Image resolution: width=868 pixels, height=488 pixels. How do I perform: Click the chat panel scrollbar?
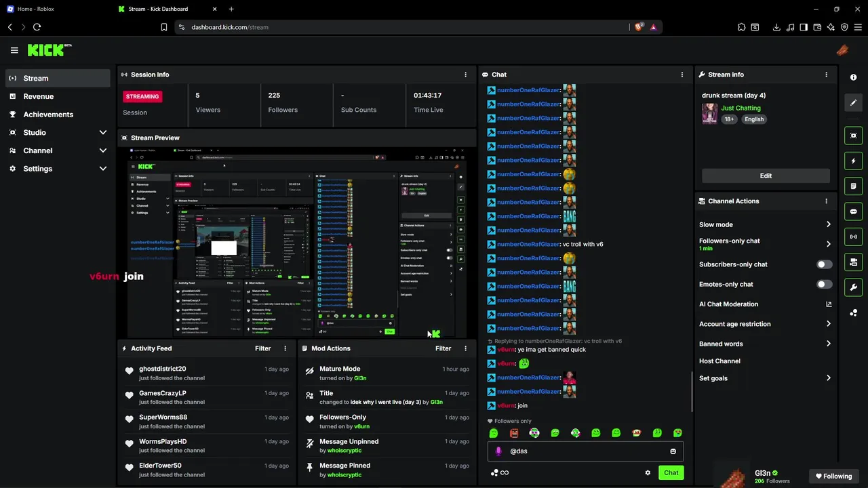(692, 391)
